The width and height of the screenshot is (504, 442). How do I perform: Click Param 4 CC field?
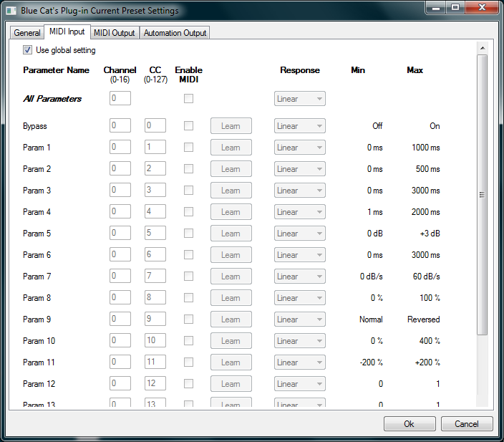pos(155,211)
